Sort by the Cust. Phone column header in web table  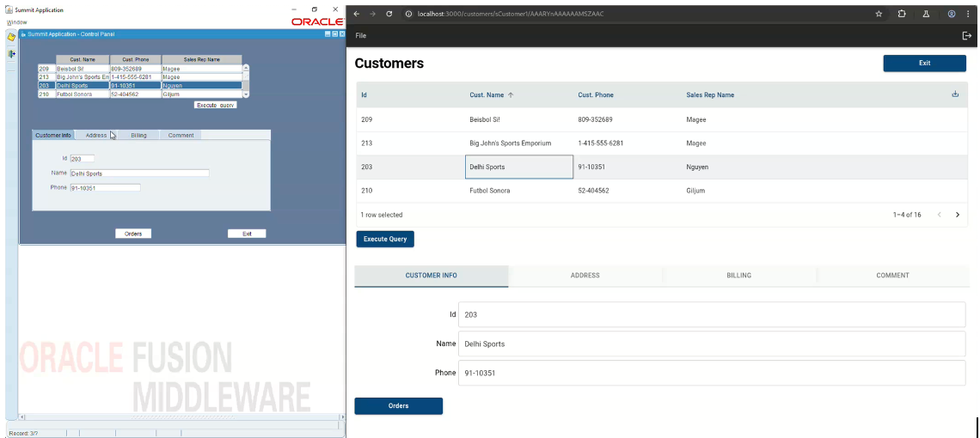tap(596, 95)
